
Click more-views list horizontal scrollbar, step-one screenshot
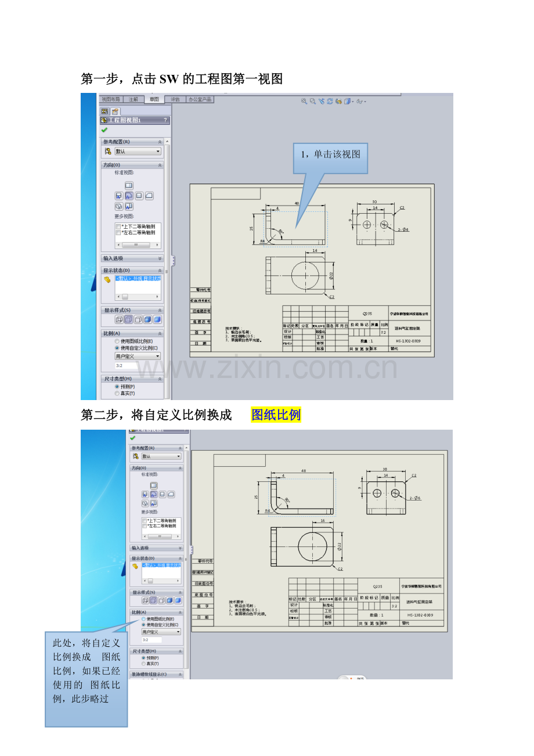(138, 244)
